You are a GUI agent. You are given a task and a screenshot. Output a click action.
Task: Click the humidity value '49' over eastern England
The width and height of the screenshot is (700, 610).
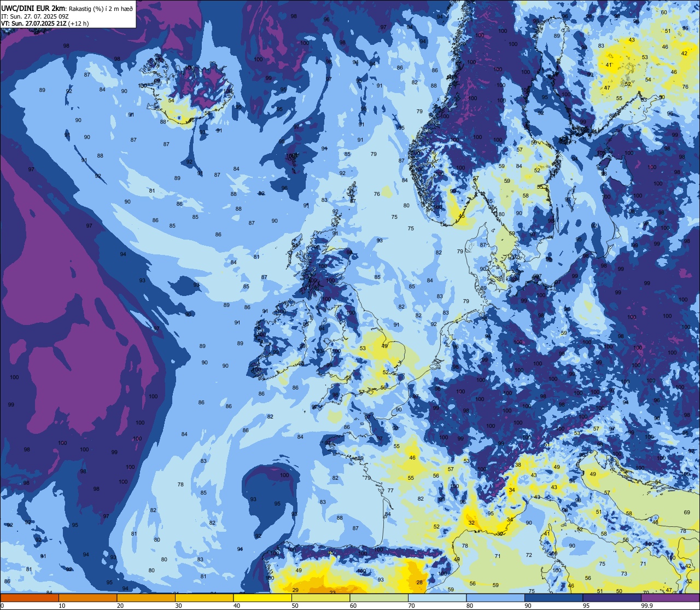pos(384,346)
